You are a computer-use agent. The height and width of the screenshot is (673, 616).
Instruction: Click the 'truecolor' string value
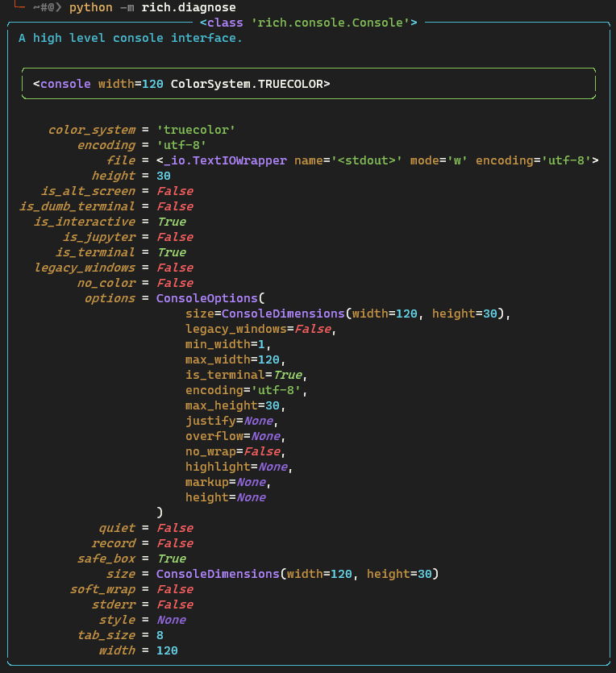[x=196, y=130]
